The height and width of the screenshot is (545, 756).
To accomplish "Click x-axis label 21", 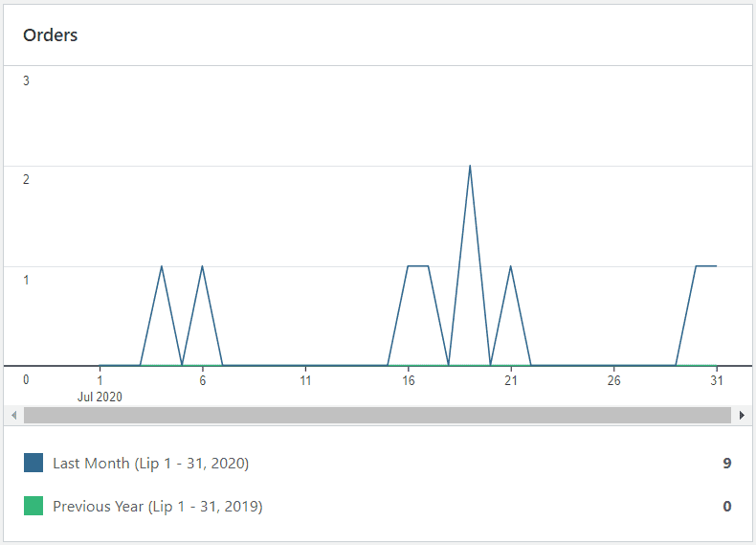I will [511, 380].
